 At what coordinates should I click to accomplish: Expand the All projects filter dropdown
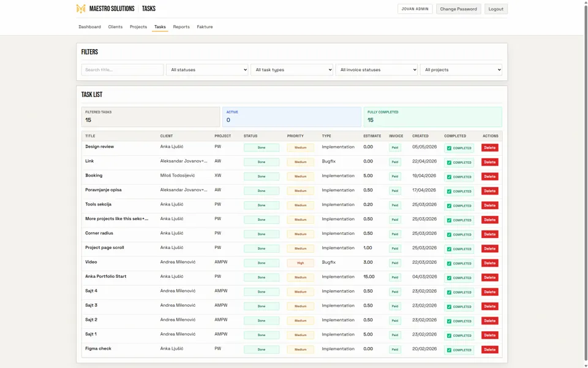(461, 69)
